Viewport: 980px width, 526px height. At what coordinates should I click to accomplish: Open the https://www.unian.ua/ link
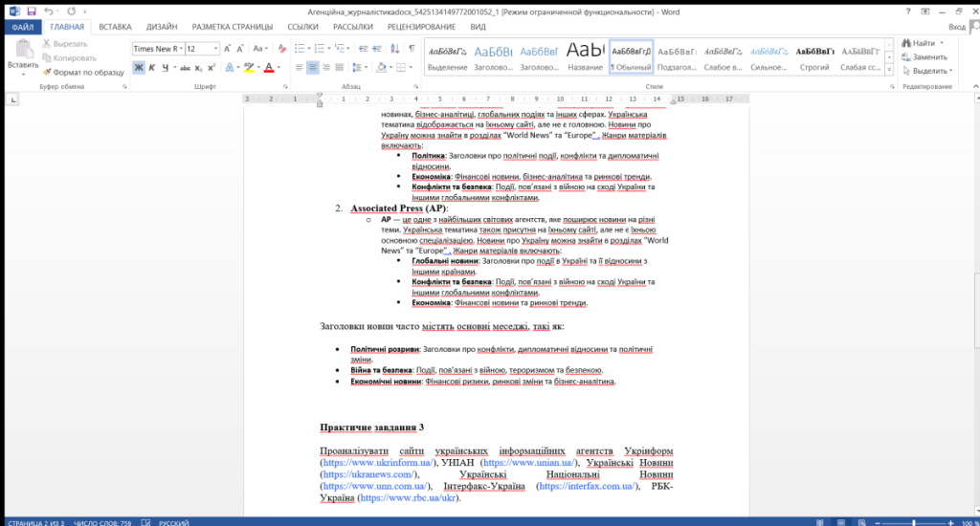(x=528, y=463)
